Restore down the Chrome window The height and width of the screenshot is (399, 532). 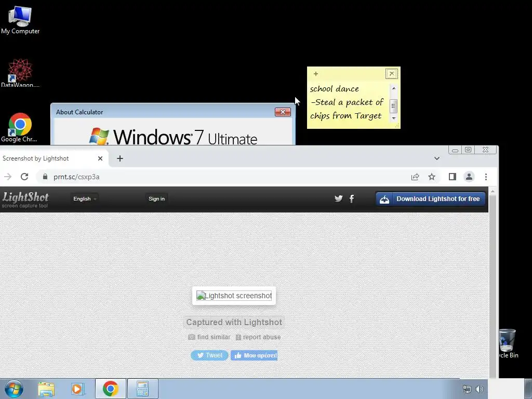(x=468, y=150)
